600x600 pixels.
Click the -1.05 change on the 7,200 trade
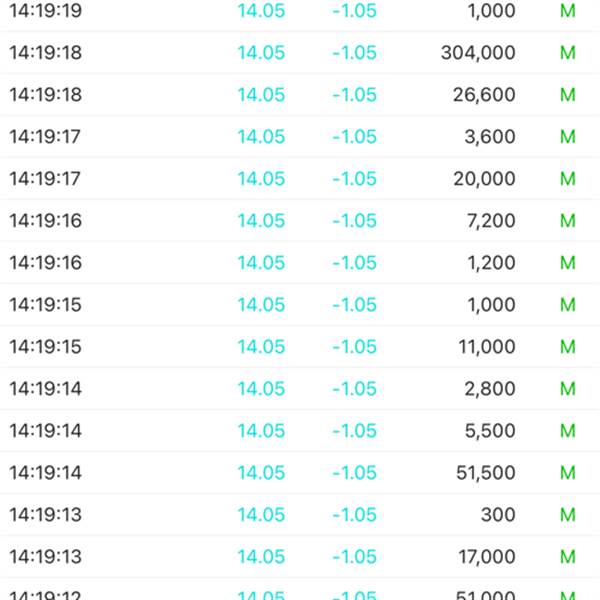(355, 221)
